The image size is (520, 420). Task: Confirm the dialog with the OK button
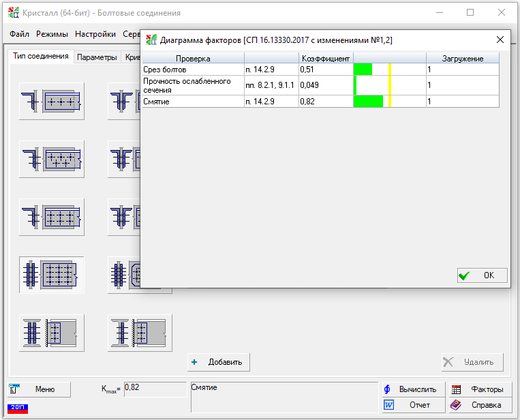tap(482, 275)
